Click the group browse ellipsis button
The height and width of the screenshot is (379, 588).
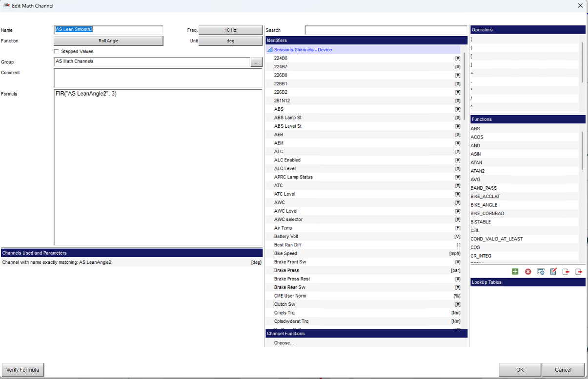(x=257, y=62)
